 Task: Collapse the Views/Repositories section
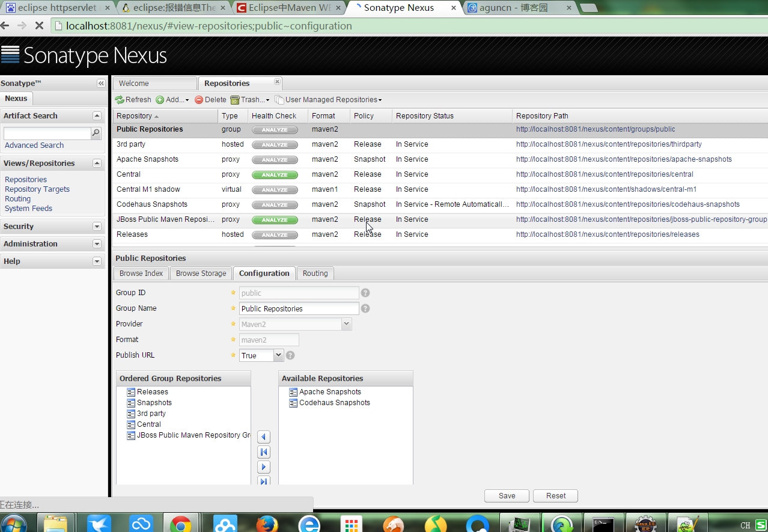click(97, 163)
